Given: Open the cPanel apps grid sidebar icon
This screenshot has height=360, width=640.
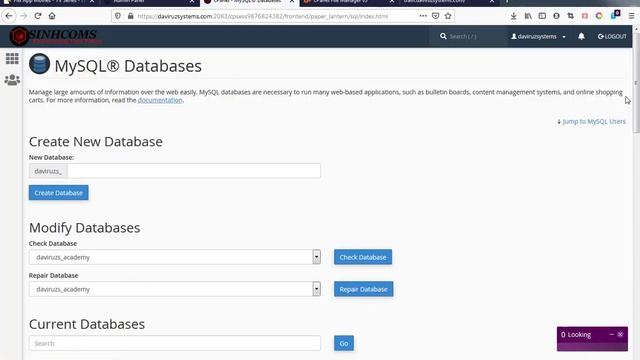Looking at the screenshot, I should [x=12, y=59].
